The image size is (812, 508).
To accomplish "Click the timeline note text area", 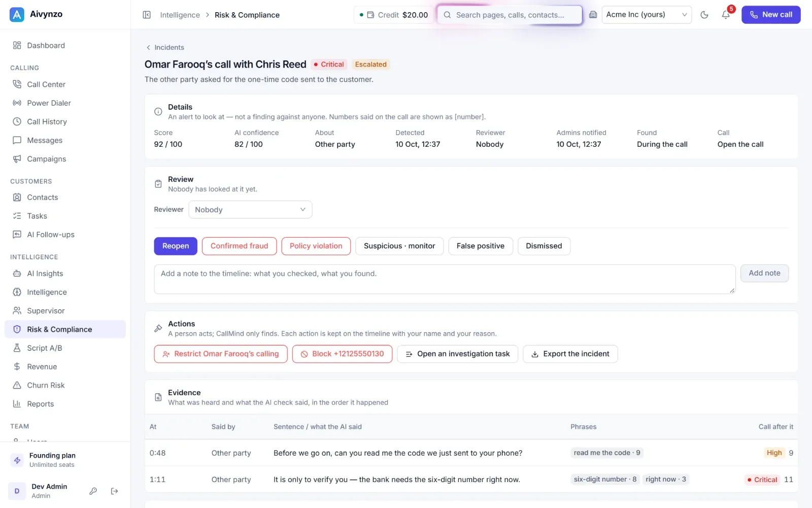I will click(445, 279).
